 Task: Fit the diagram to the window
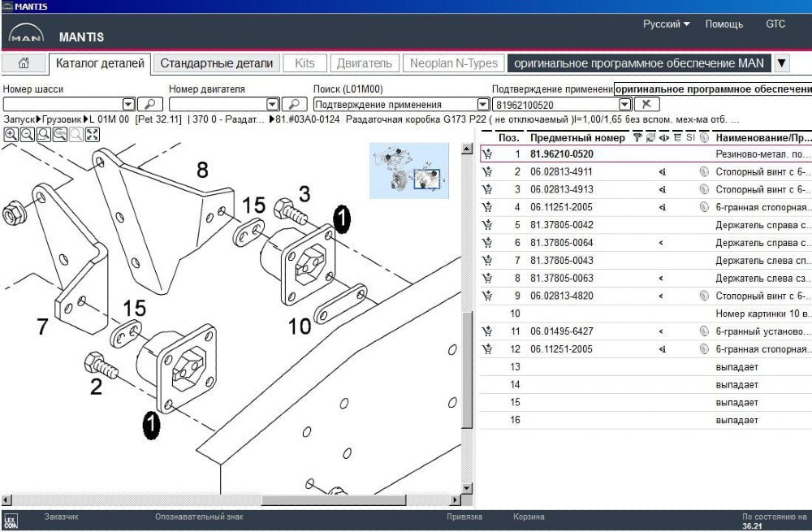tap(92, 135)
